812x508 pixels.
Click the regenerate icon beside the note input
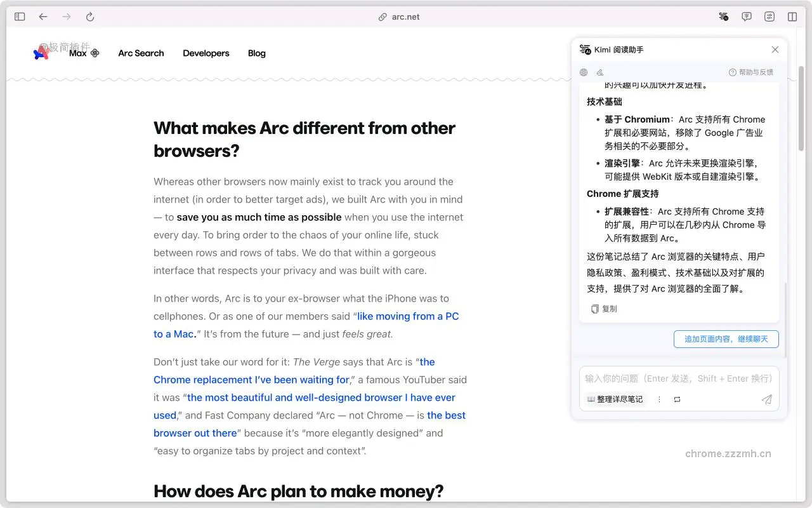(676, 399)
